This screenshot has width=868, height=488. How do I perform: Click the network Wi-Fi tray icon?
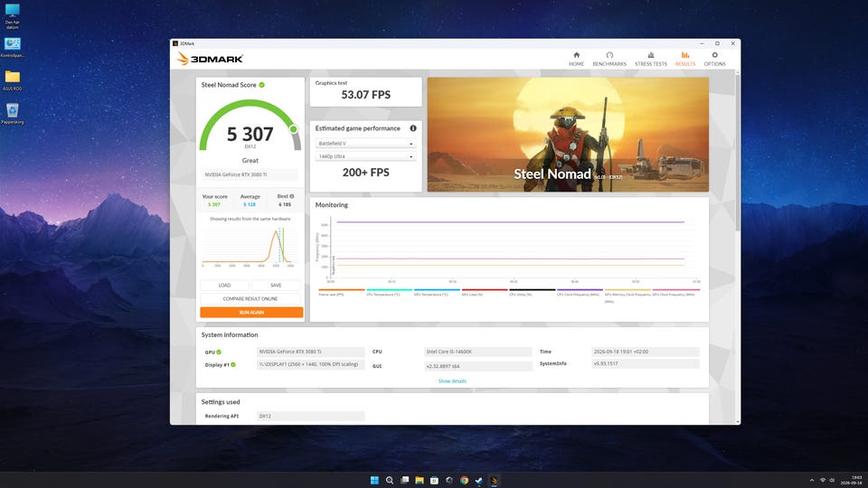[x=823, y=480]
